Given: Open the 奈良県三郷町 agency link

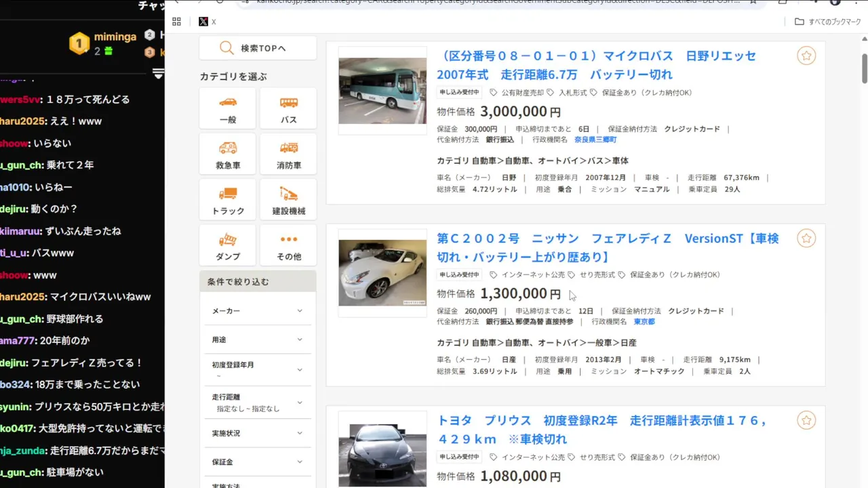Looking at the screenshot, I should tap(595, 140).
